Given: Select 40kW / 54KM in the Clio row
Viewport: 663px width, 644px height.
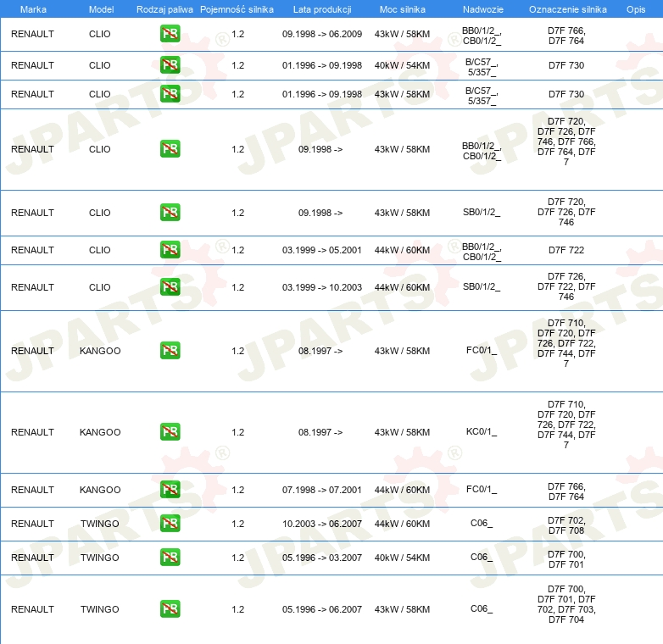Looking at the screenshot, I should [402, 65].
